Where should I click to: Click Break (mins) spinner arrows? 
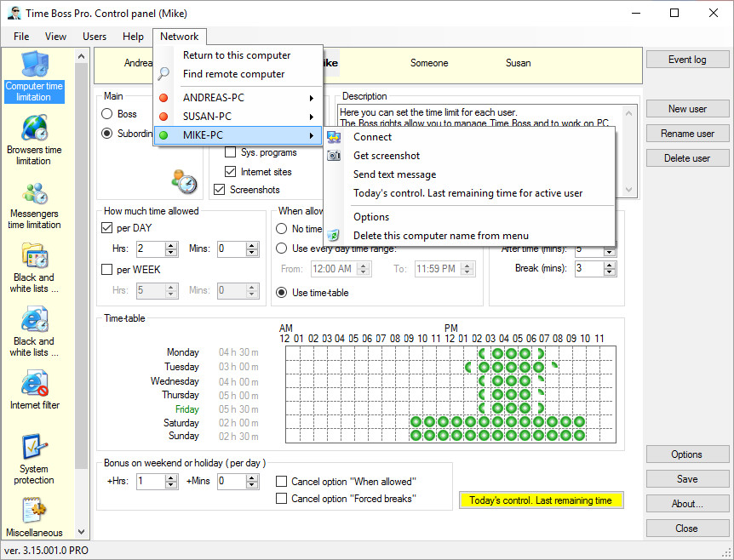tap(609, 269)
